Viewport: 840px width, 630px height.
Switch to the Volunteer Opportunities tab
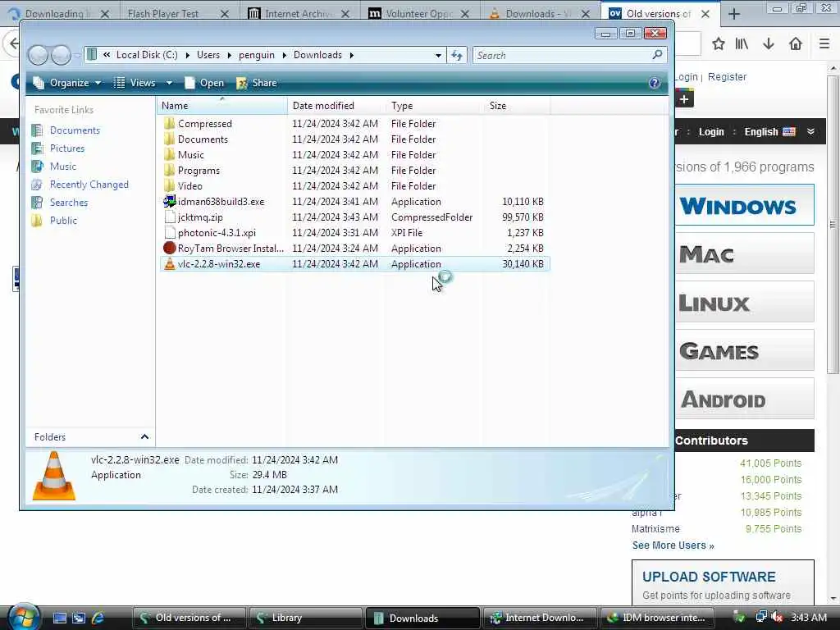click(419, 13)
